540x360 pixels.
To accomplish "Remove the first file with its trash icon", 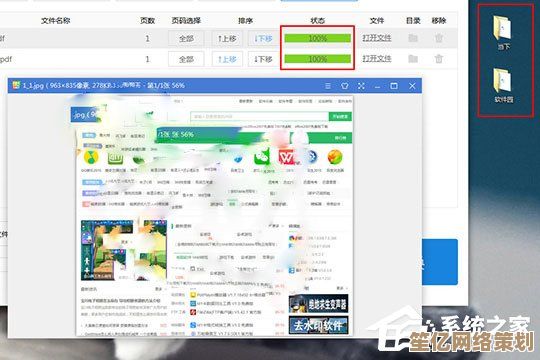I will coord(438,38).
